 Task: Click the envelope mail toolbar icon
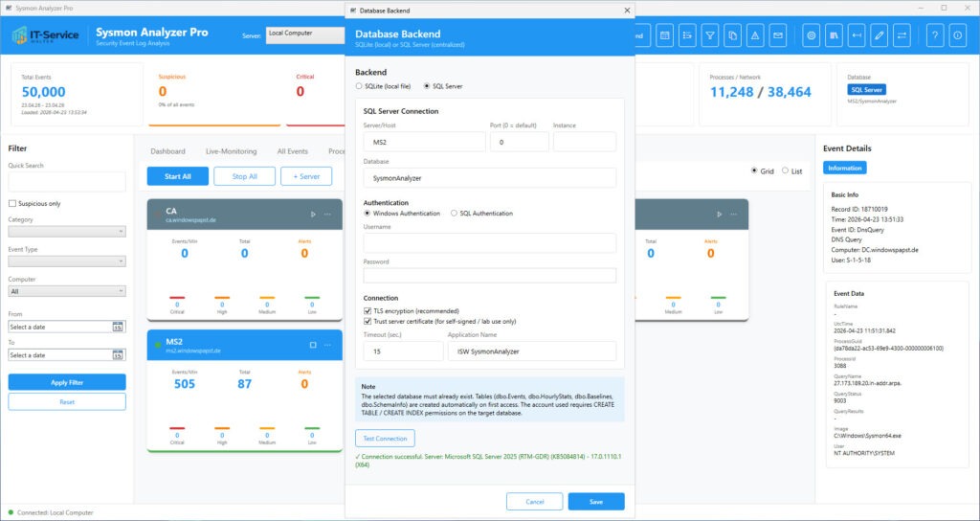777,35
